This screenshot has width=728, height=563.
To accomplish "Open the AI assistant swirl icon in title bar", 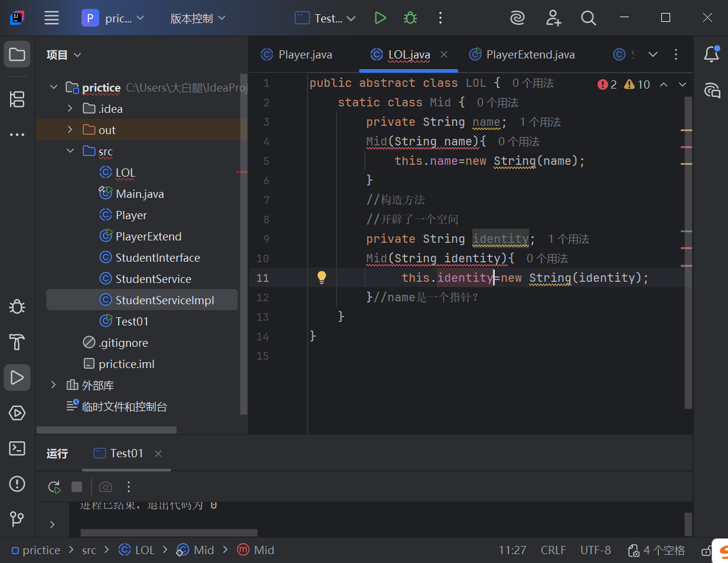I will click(x=517, y=18).
